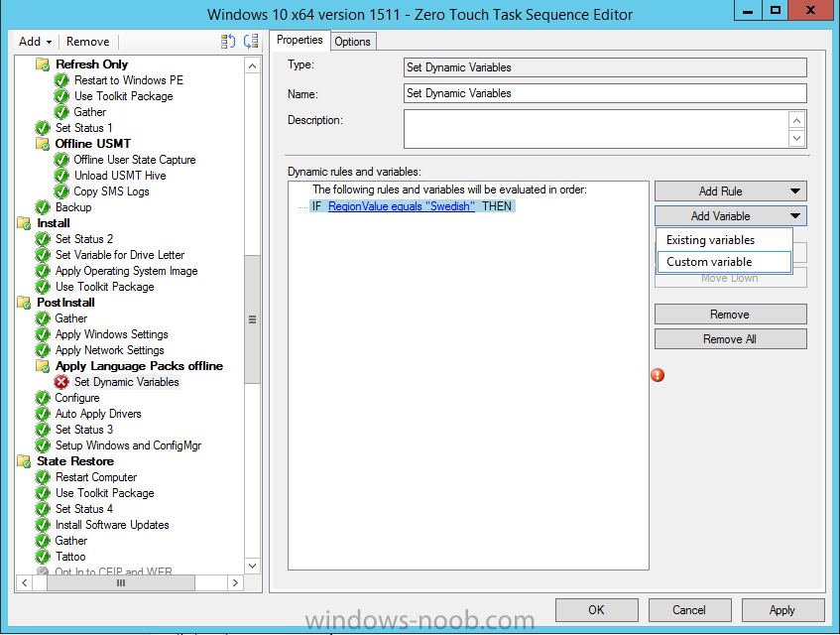Click the Name field containing Set Dynamic Variables

coord(605,93)
